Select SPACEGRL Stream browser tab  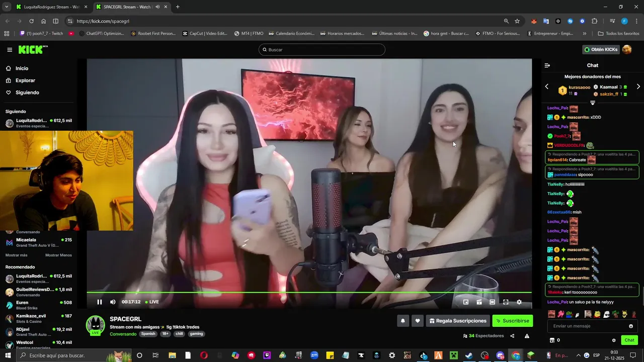(x=132, y=7)
